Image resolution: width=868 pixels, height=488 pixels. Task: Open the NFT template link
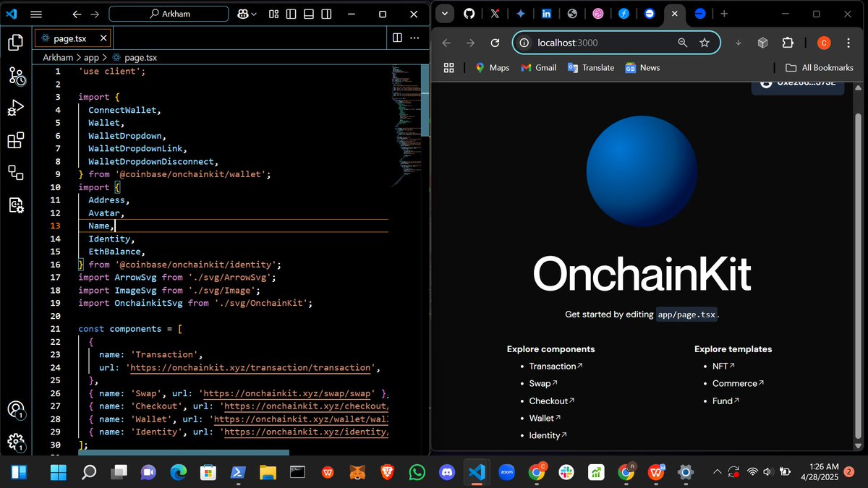coord(723,367)
